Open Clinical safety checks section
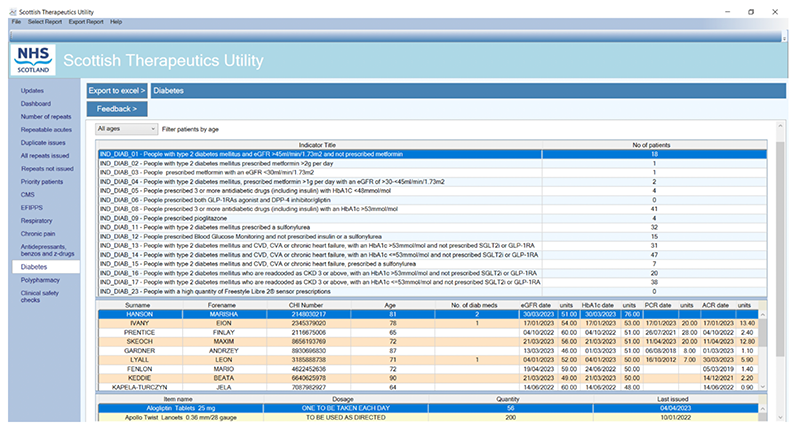The image size is (794, 430). (x=42, y=299)
